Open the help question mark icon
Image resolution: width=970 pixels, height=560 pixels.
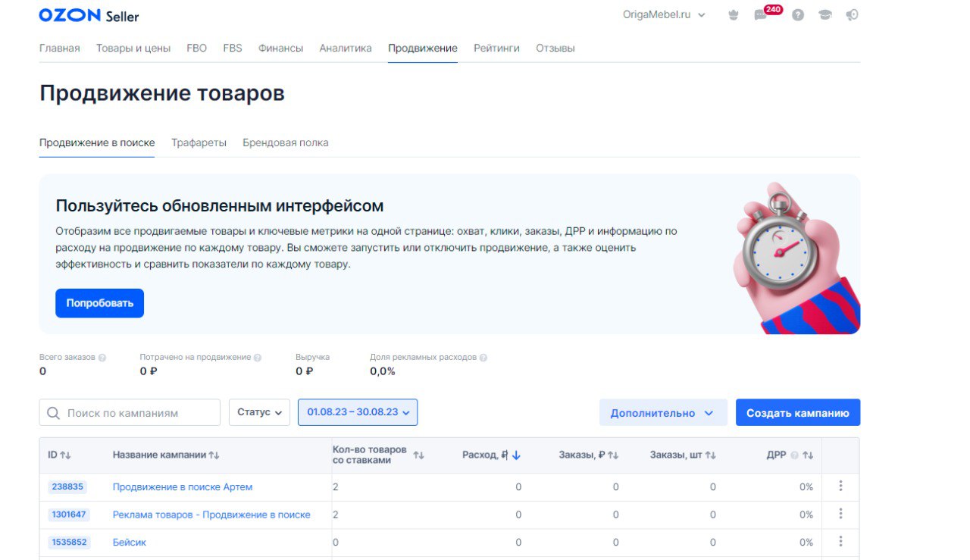coord(798,14)
